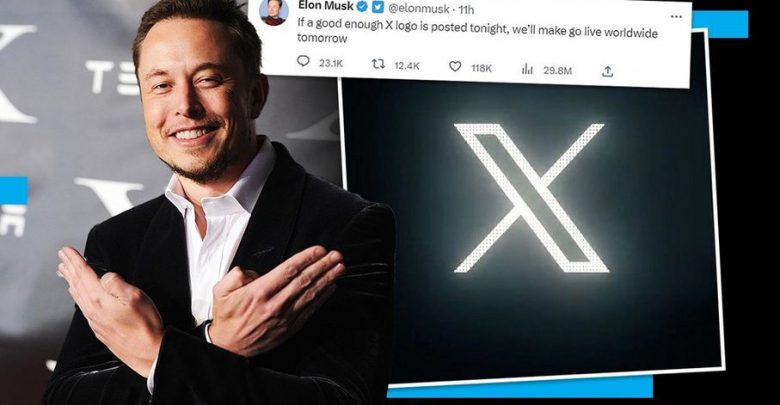Click the share upload arrow icon
The image size is (780, 405).
607,72
